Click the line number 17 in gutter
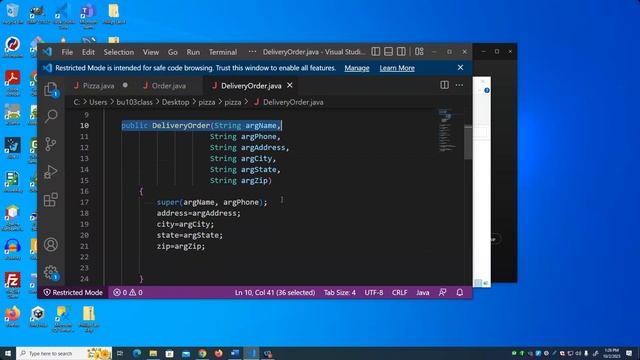The image size is (640, 360). pyautogui.click(x=84, y=202)
